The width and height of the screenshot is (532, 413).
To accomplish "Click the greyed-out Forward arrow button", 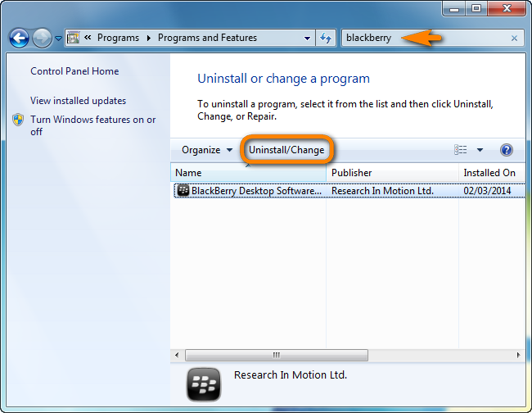I will click(x=42, y=38).
